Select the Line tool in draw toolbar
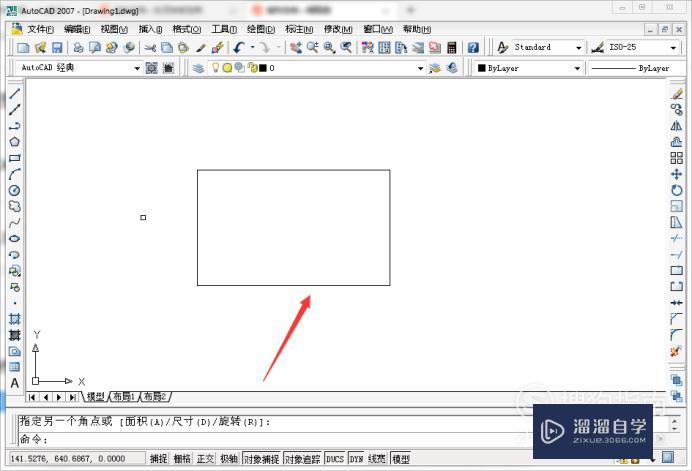Screen dimensions: 692x471 (15, 93)
